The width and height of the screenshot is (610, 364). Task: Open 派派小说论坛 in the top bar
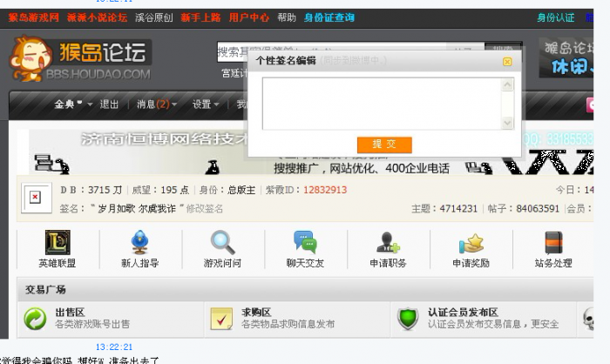pos(97,17)
